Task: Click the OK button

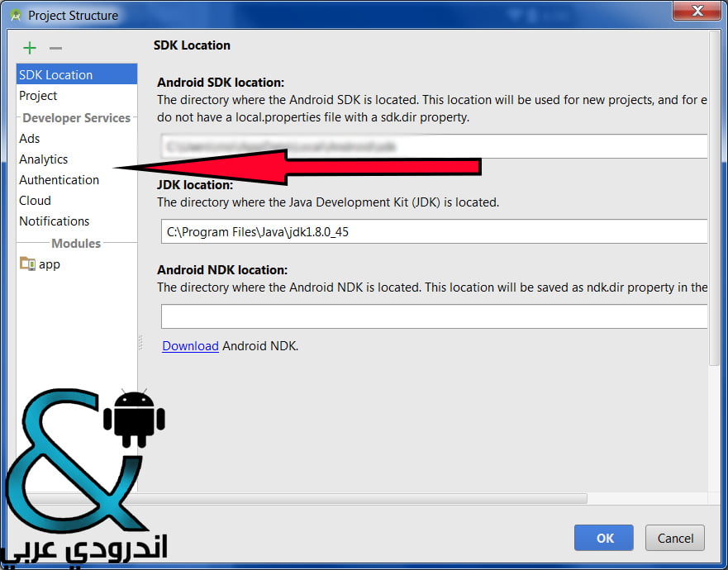Action: coord(603,538)
